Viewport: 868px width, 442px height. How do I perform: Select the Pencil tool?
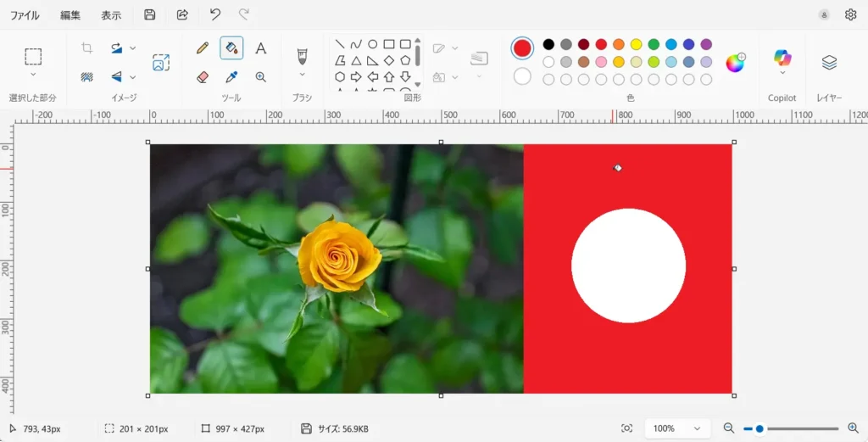pyautogui.click(x=203, y=48)
